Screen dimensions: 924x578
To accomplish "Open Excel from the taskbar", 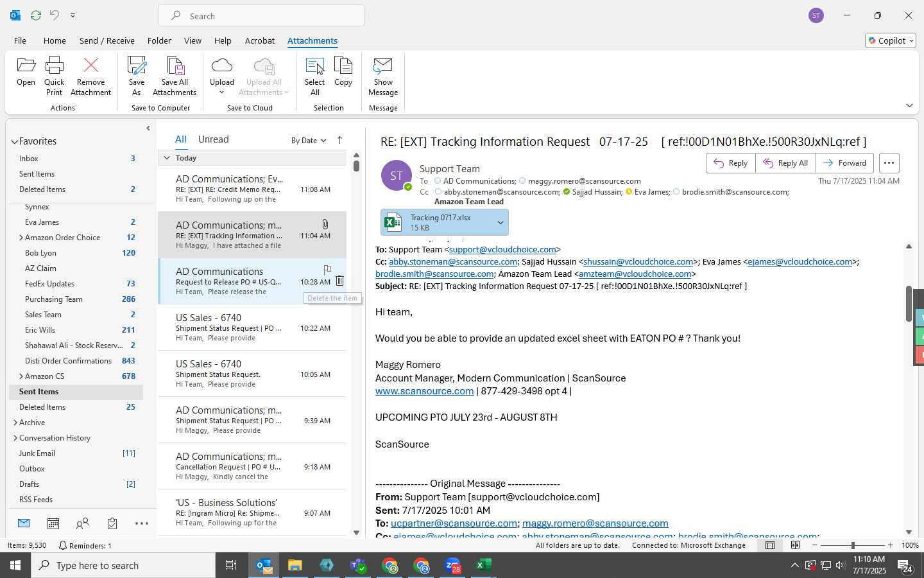I will 484,565.
